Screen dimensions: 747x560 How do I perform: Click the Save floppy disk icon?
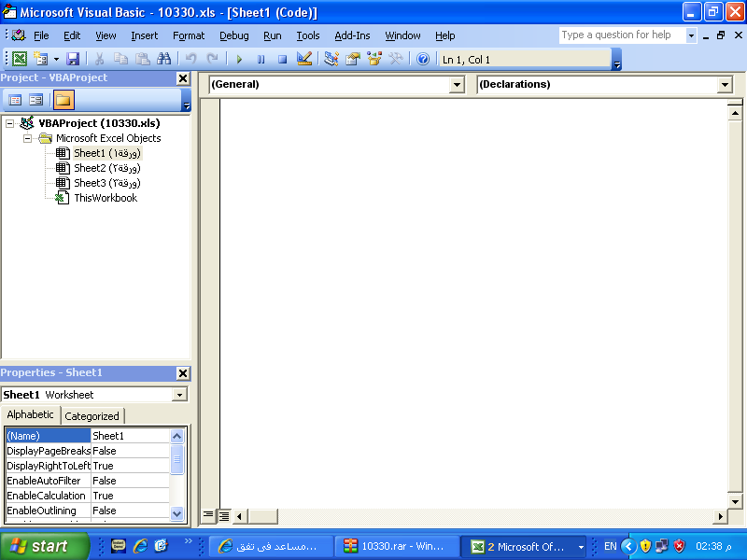click(73, 59)
